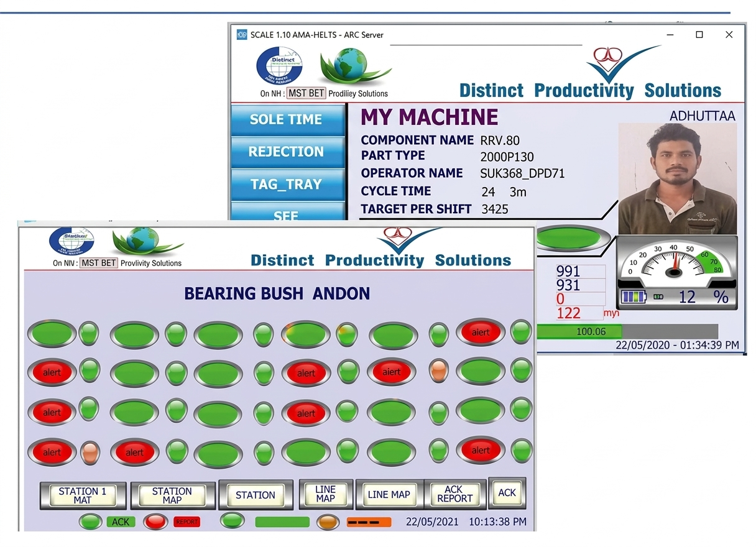
Task: Open the REJECTION menu item
Action: 287,152
